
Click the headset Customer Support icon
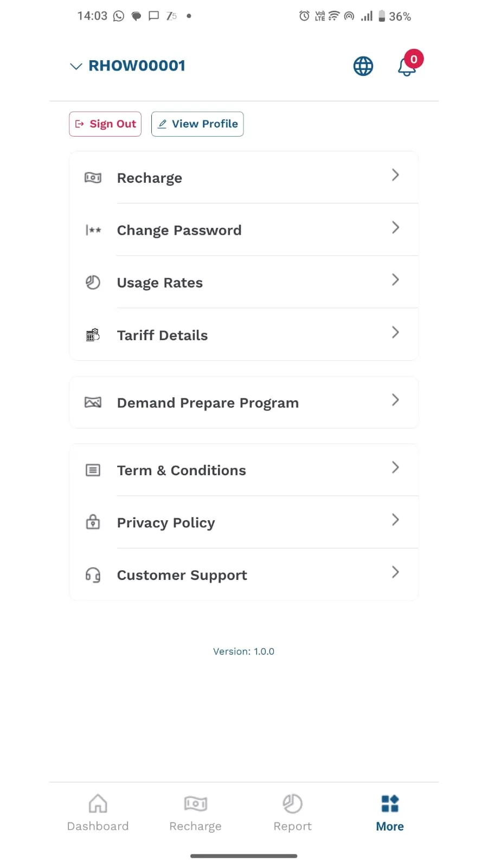(93, 575)
